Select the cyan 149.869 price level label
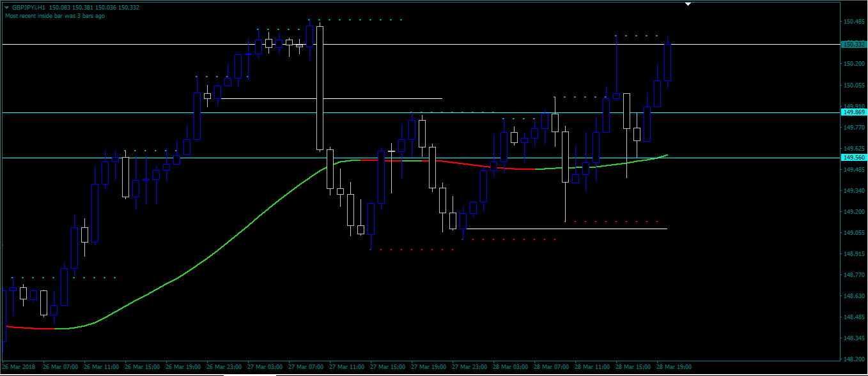Image resolution: width=868 pixels, height=376 pixels. coord(855,112)
